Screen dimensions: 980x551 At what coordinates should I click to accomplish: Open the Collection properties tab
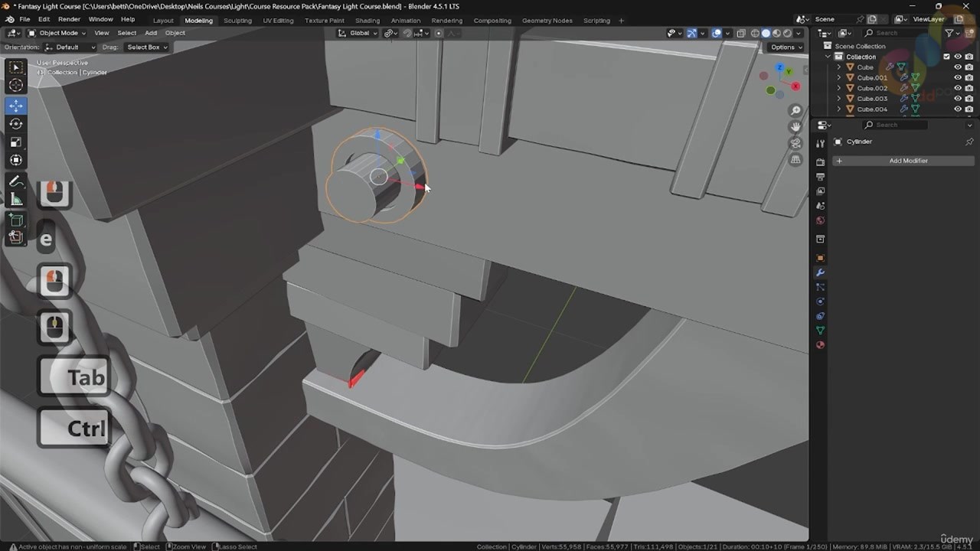[820, 239]
